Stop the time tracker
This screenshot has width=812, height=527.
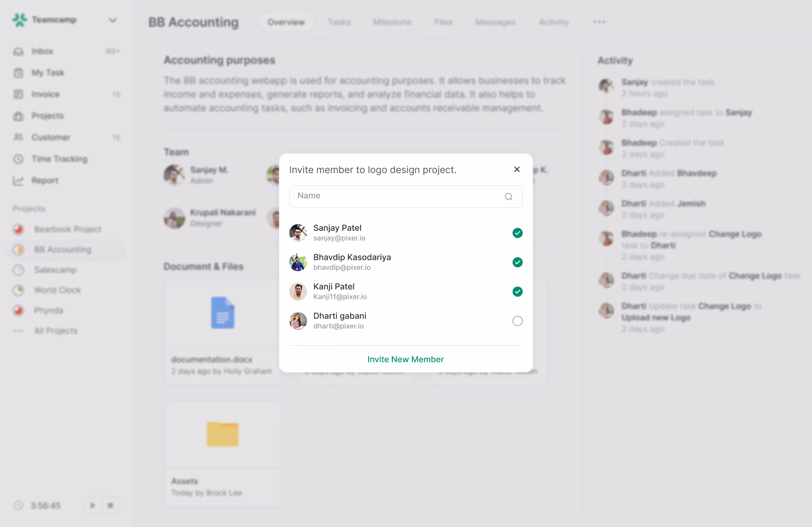110,505
